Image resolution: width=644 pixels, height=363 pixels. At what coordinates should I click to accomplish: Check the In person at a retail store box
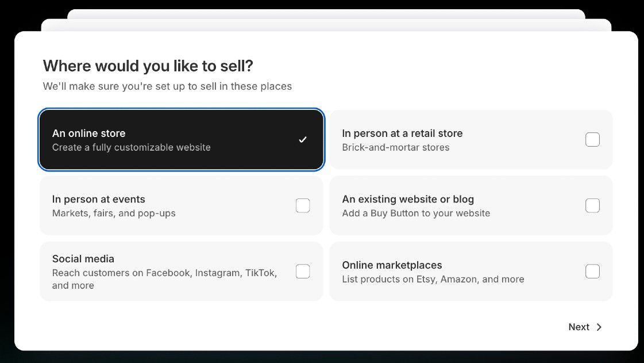click(592, 139)
